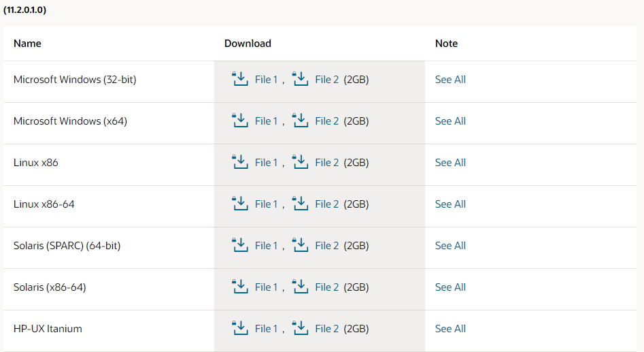Click download icon for Windows 32-bit File 2
The height and width of the screenshot is (352, 644).
point(300,78)
